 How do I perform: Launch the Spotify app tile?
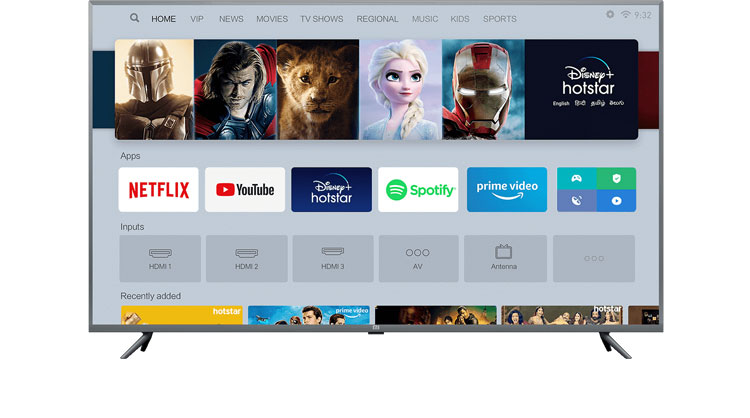point(418,189)
